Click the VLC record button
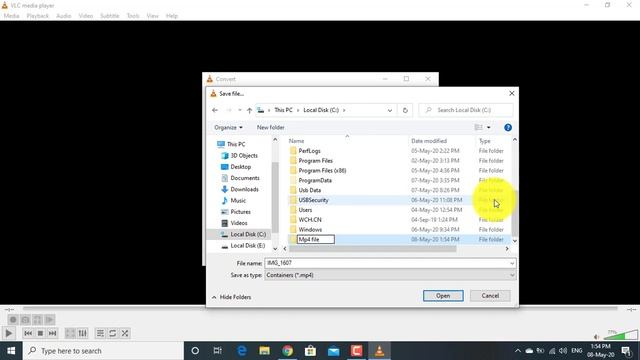Image resolution: width=640 pixels, height=360 pixels. click(x=13, y=320)
